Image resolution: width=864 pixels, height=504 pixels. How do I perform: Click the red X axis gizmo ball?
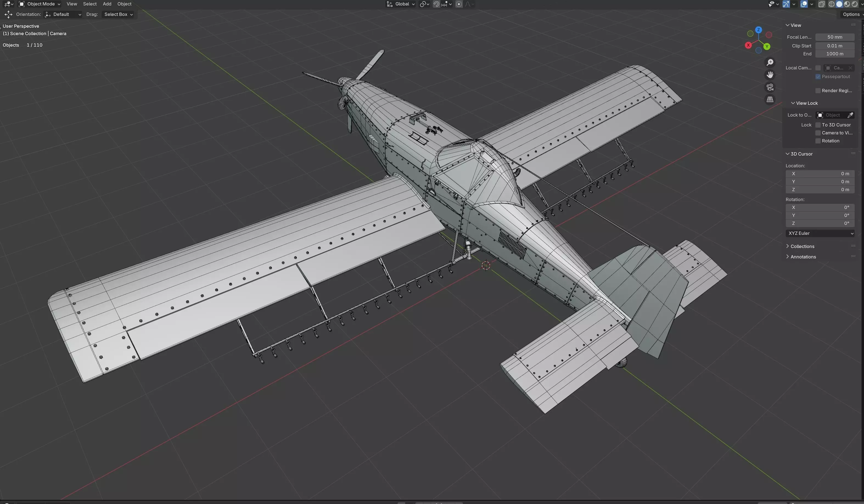tap(748, 45)
